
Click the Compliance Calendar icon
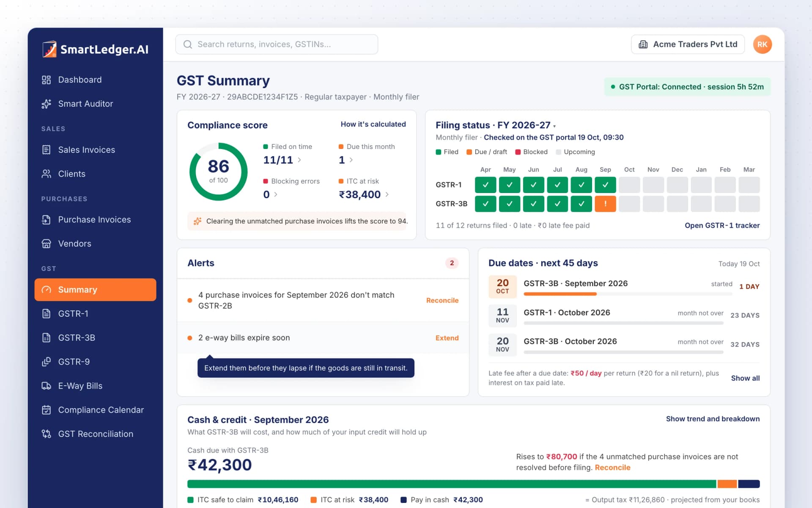tap(47, 410)
